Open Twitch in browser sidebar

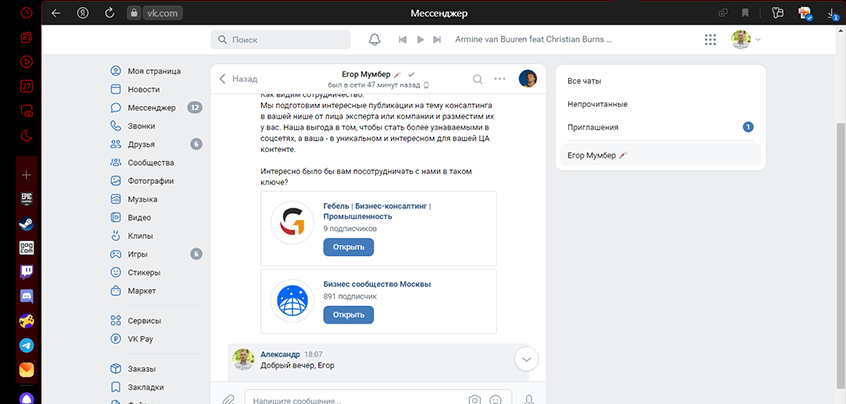(26, 272)
